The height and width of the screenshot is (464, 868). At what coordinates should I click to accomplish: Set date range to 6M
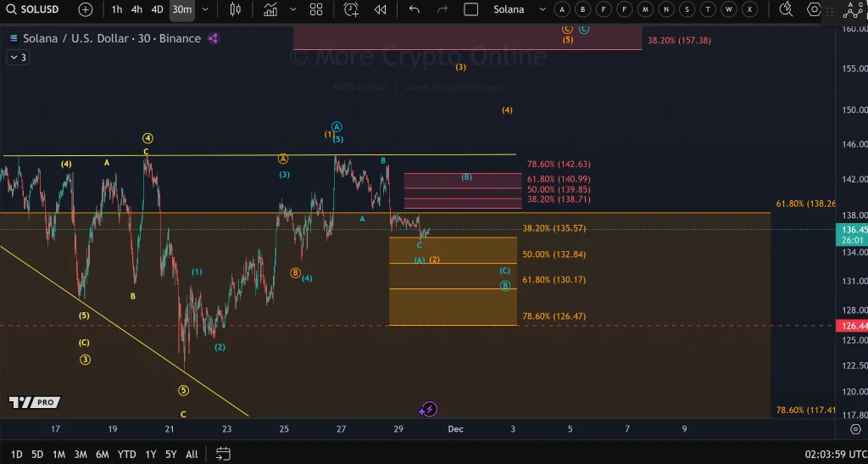pyautogui.click(x=102, y=454)
